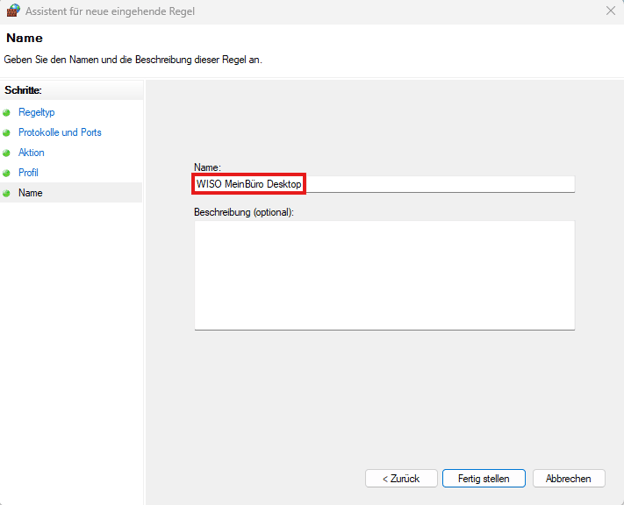This screenshot has width=624, height=505.
Task: Focus the Beschreibung (optional) text area
Action: tap(384, 274)
